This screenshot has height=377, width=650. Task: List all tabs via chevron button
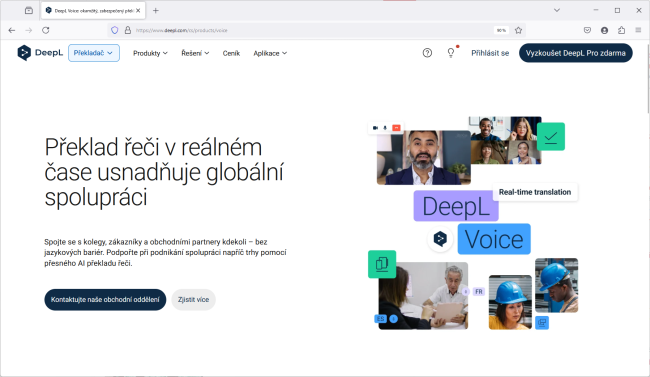coord(557,11)
